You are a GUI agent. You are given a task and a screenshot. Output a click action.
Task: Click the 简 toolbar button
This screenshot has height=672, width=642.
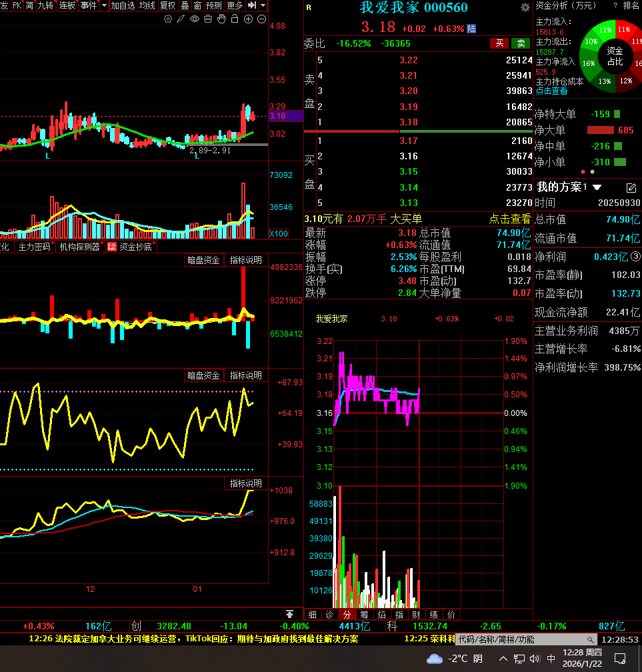[x=29, y=5]
